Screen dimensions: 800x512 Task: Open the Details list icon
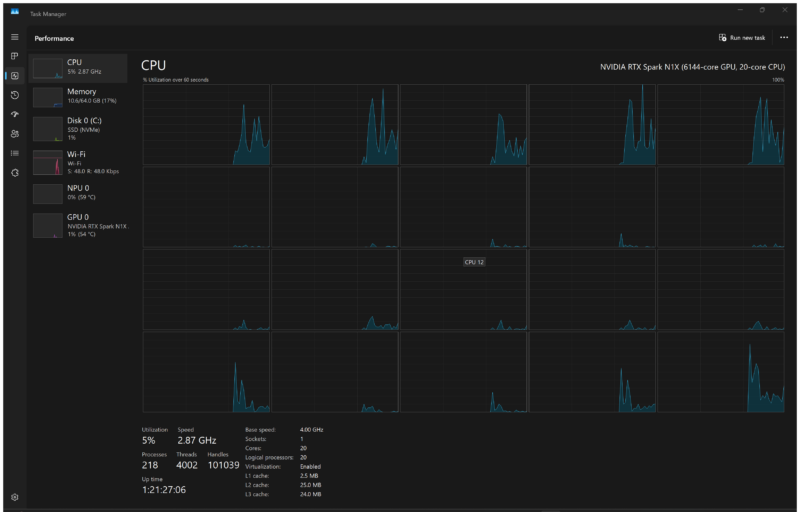(15, 153)
